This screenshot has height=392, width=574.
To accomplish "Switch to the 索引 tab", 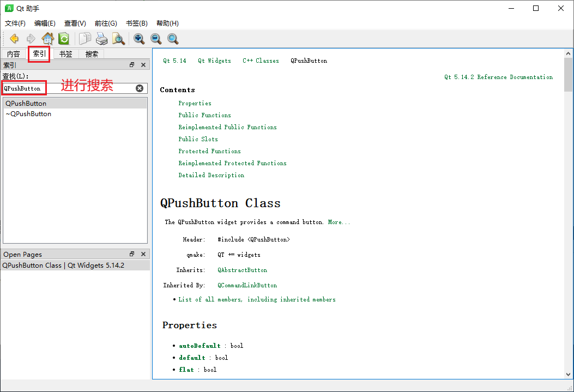I will [x=40, y=54].
